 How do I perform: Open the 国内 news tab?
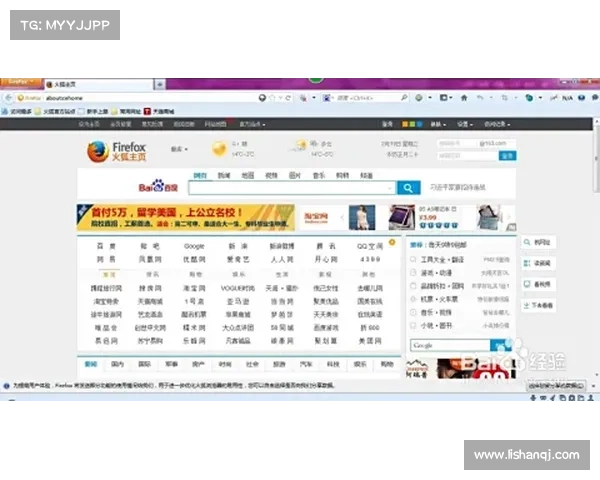pos(117,364)
